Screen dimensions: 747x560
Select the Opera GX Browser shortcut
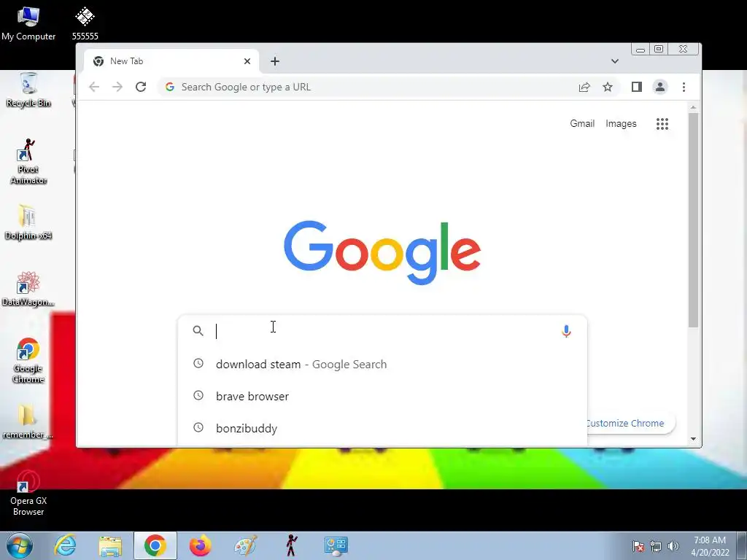[x=28, y=494]
